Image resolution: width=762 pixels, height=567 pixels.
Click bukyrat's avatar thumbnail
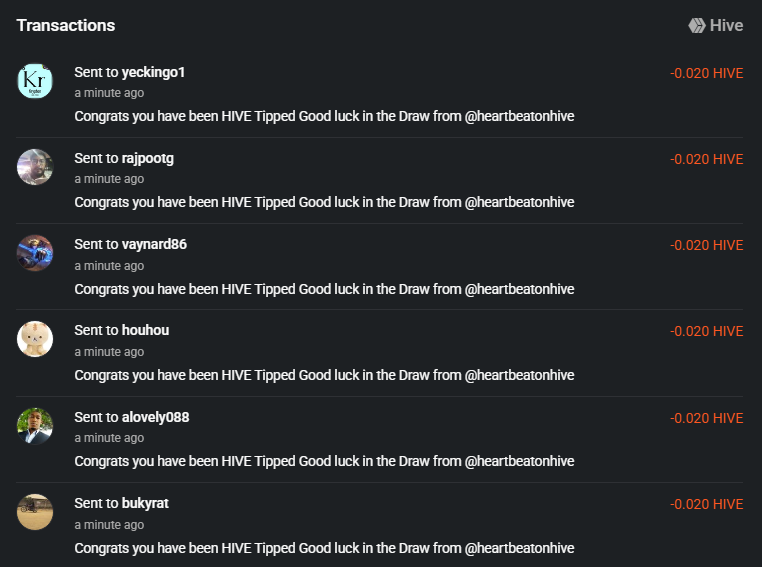pyautogui.click(x=35, y=512)
